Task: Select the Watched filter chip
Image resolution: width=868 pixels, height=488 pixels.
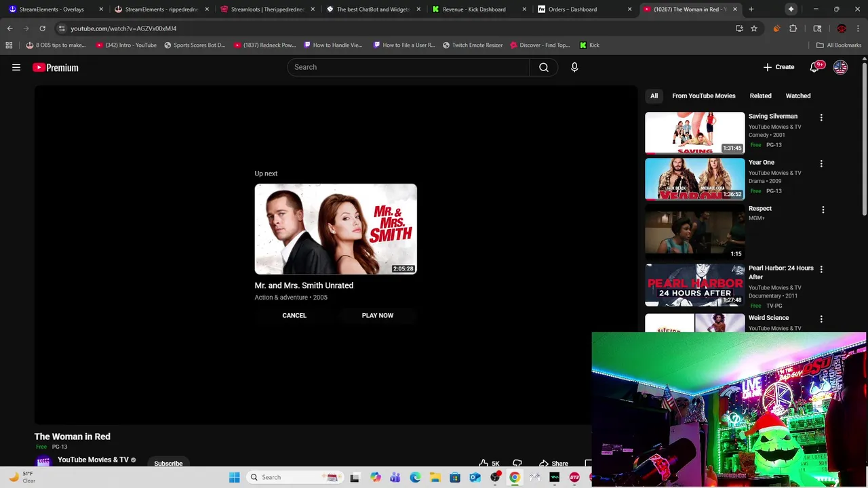Action: tap(798, 96)
